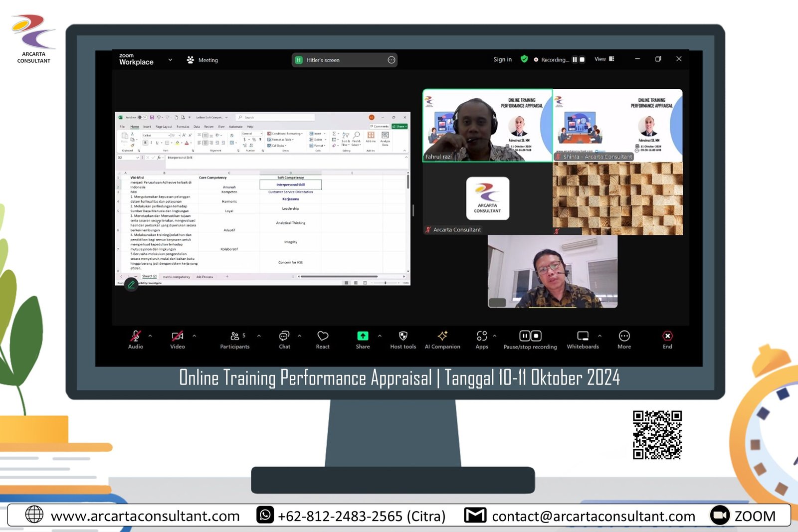Image resolution: width=798 pixels, height=532 pixels.
Task: Unmute the Audio microphone
Action: [x=135, y=337]
